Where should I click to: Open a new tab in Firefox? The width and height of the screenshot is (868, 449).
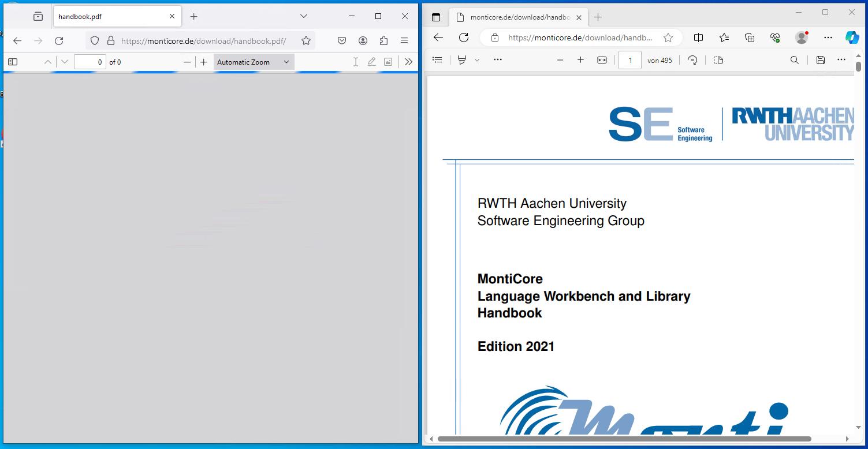pos(194,17)
